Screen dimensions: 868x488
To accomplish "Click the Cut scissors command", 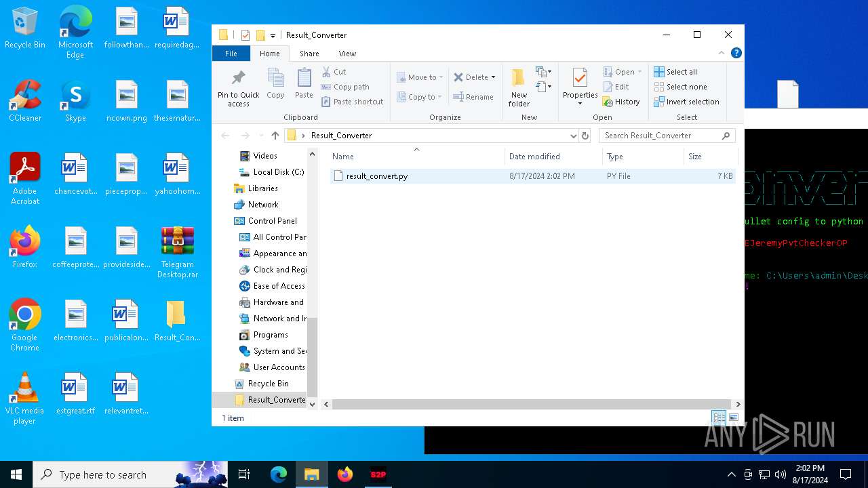I will (x=334, y=72).
